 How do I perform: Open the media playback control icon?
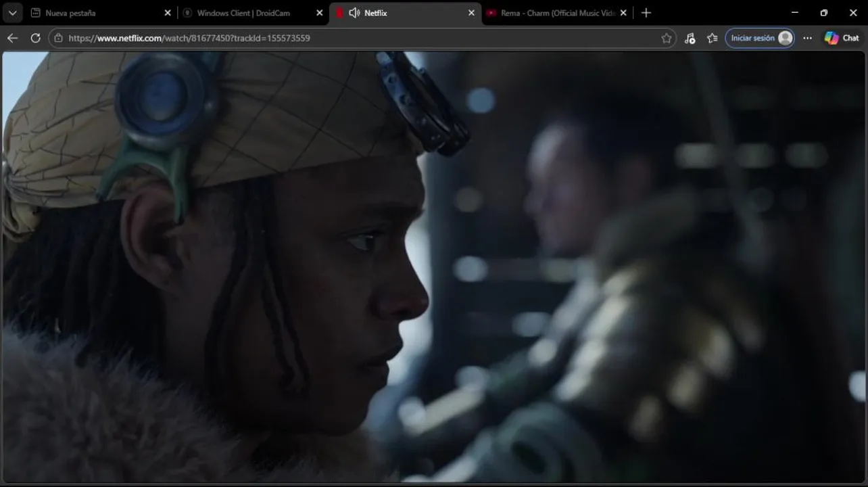(x=690, y=39)
